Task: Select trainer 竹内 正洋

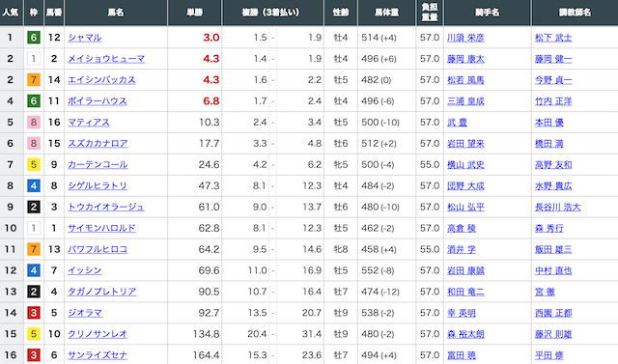Action: tap(553, 101)
